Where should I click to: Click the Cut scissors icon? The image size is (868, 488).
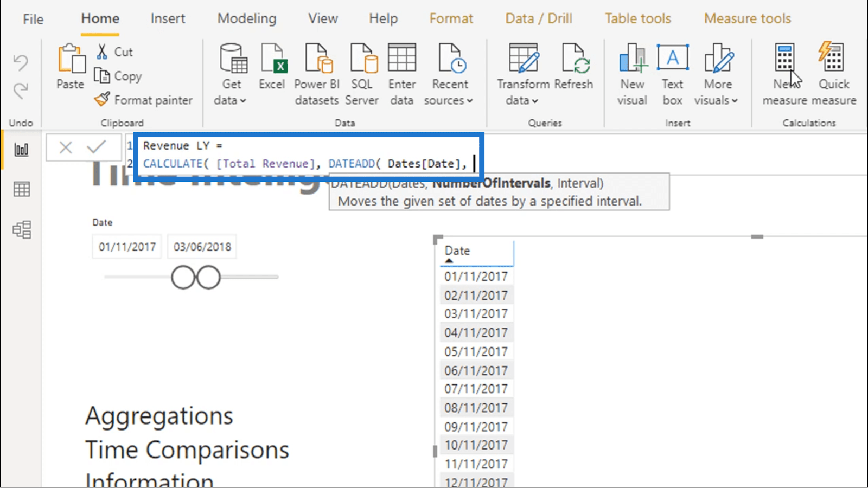pos(102,52)
